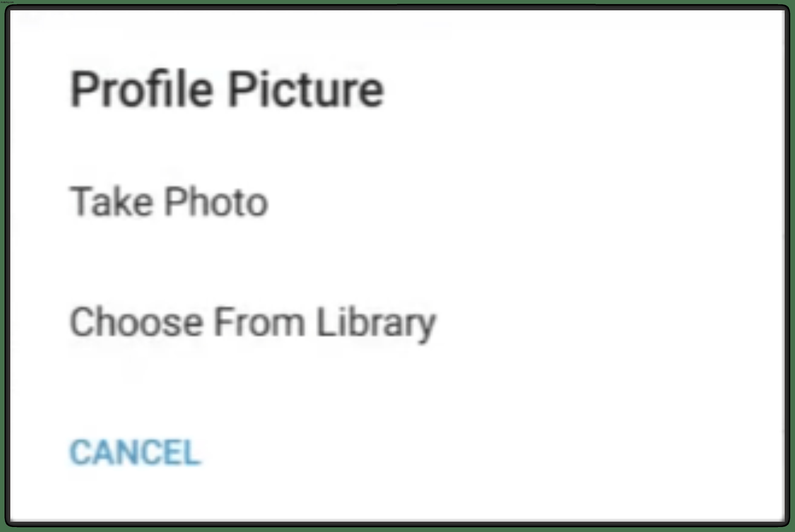
Task: Click the word Picture in the heading
Action: point(306,90)
